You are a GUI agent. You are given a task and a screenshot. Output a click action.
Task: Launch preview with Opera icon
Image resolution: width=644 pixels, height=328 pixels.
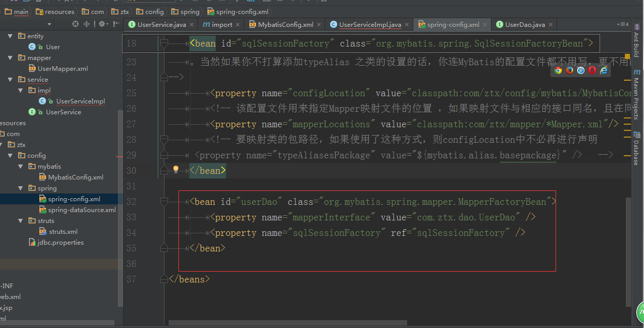pos(592,70)
